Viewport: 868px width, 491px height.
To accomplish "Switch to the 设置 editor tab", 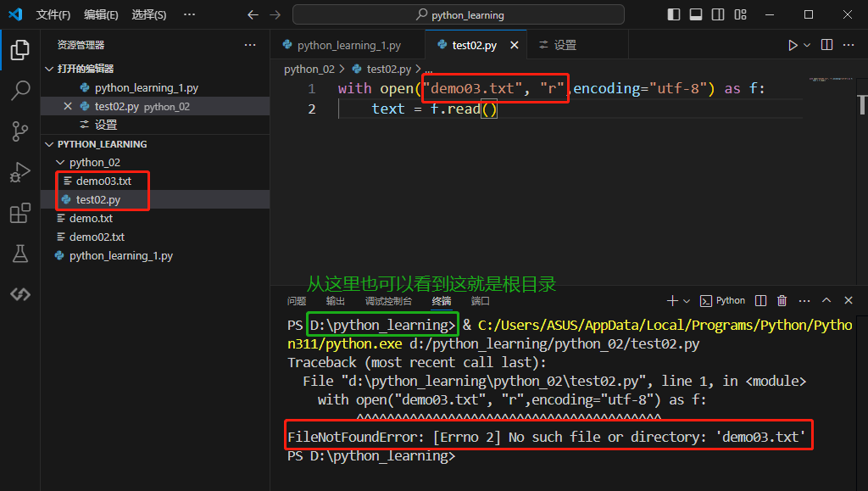I will click(565, 45).
